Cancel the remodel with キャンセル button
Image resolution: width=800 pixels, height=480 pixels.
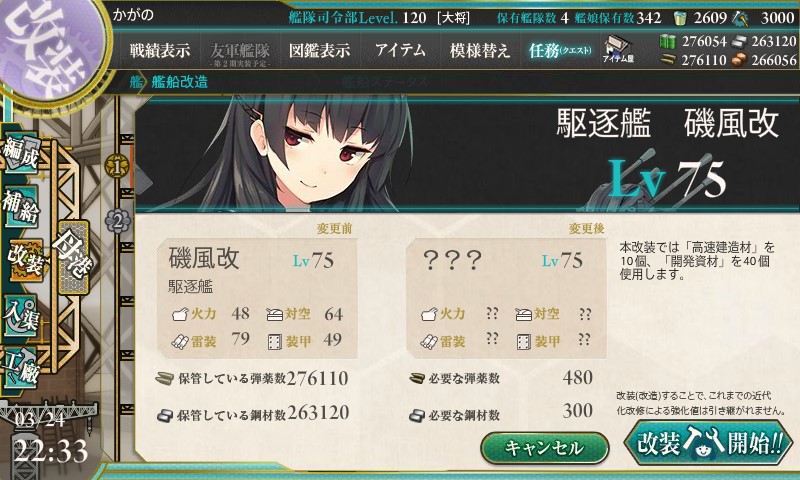[544, 448]
